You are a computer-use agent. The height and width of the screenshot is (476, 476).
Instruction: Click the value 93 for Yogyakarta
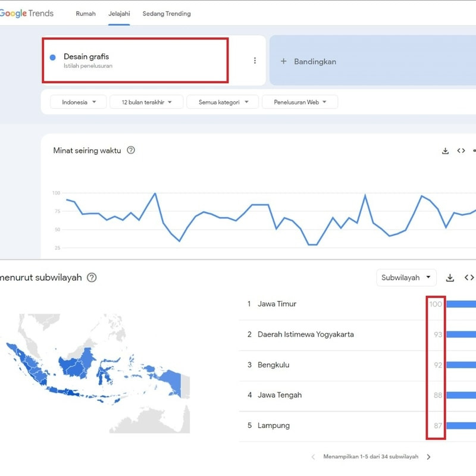(438, 334)
